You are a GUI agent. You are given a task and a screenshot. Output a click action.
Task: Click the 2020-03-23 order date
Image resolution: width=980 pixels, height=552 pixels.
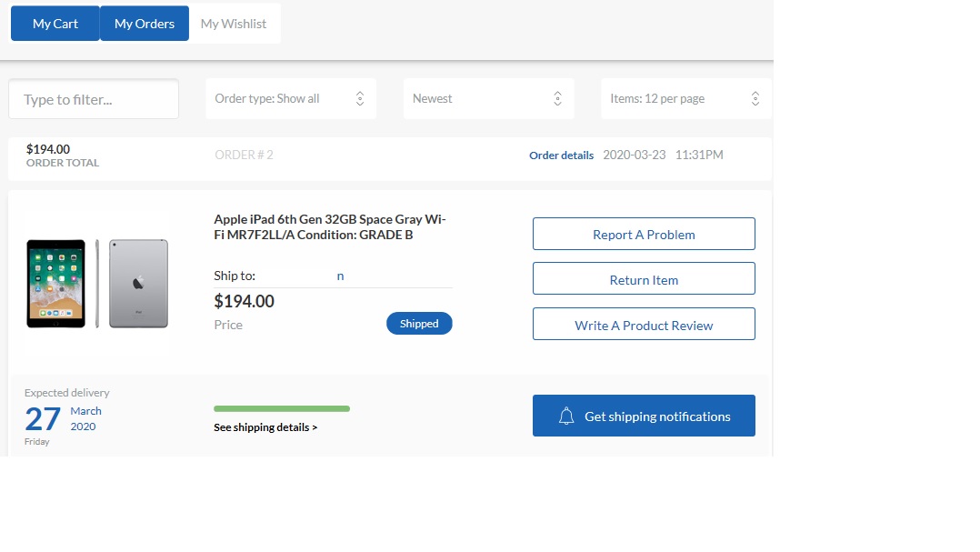635,155
